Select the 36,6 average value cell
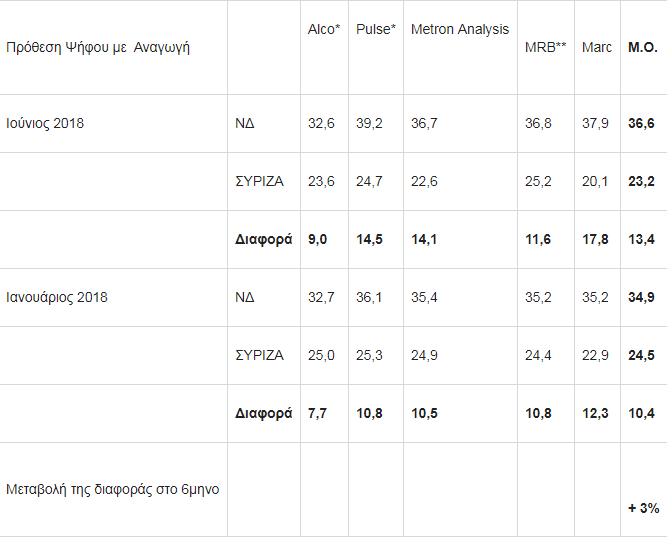 click(x=641, y=123)
